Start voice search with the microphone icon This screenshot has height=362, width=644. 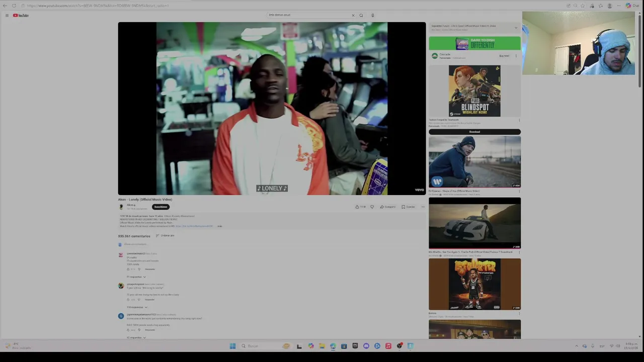pos(372,15)
